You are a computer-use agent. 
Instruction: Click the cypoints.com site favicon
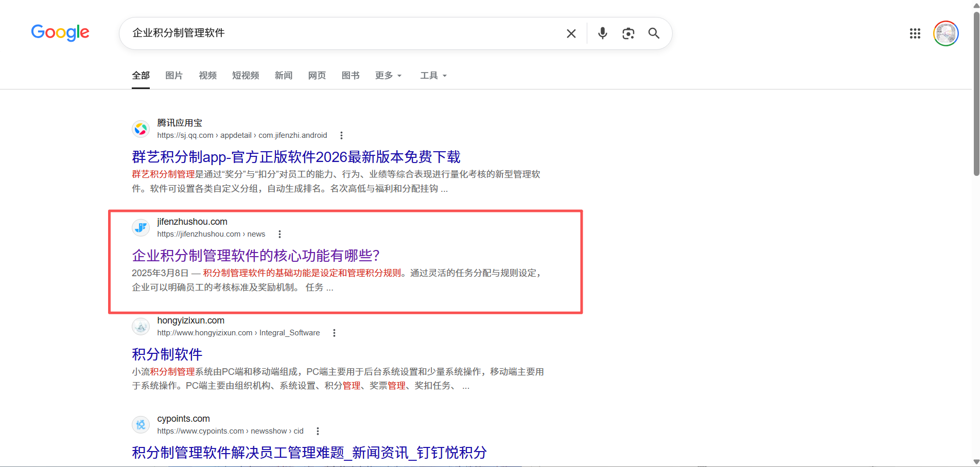coord(141,425)
